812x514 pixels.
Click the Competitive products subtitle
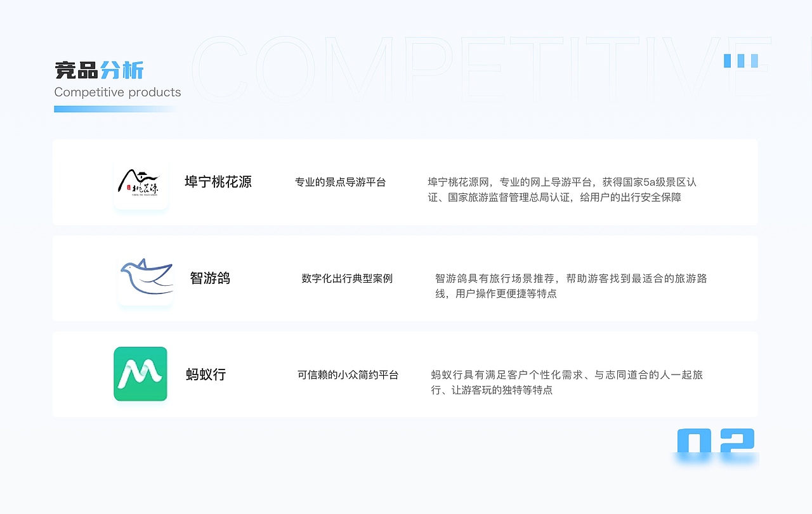point(117,93)
